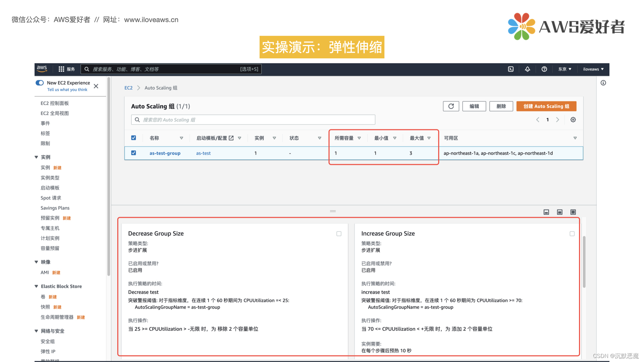This screenshot has height=362, width=644.
Task: Grab the split-pane resize handle
Action: coord(333,211)
